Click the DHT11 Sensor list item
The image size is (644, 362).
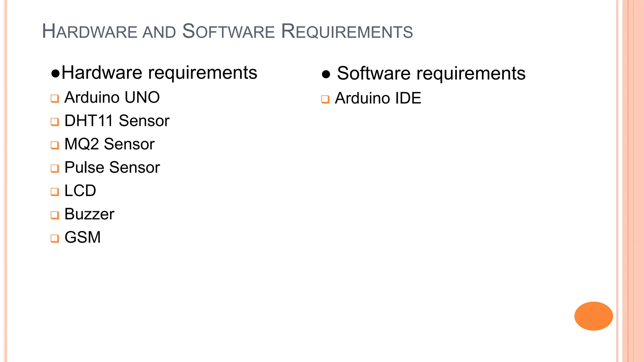click(x=117, y=121)
